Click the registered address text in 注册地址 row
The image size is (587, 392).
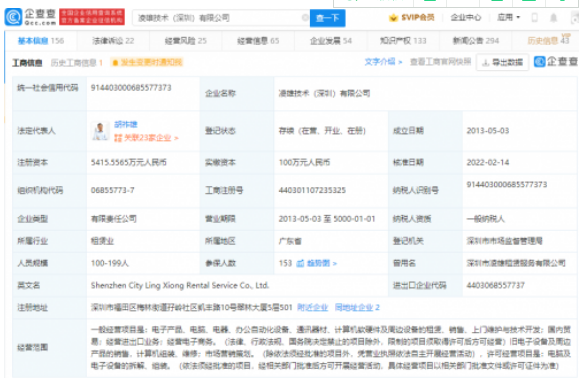coord(192,308)
